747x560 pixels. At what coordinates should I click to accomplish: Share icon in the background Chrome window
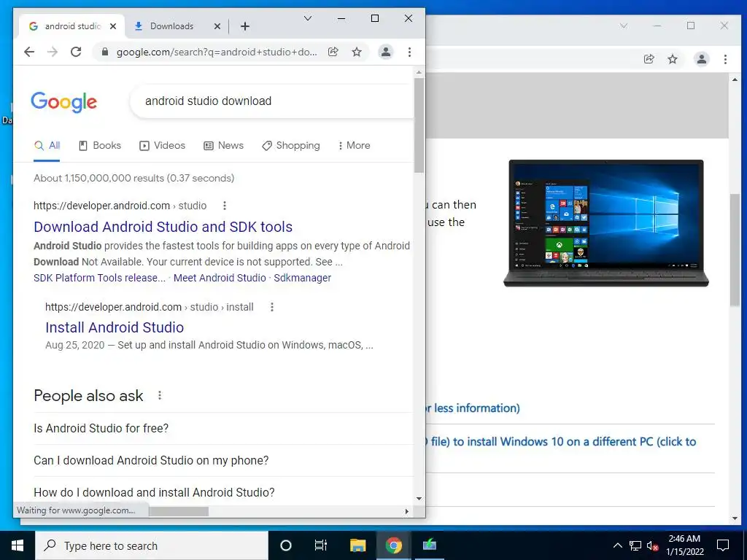click(649, 59)
